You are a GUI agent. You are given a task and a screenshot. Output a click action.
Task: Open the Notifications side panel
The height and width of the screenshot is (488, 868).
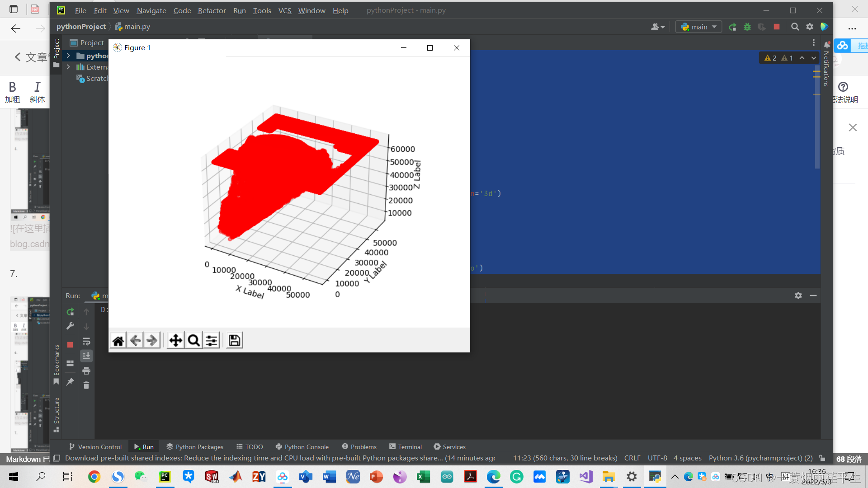[x=826, y=64]
